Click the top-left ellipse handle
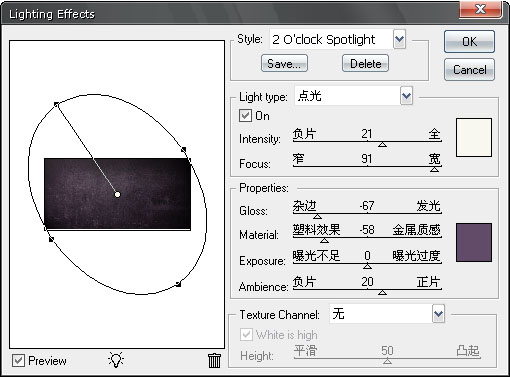This screenshot has width=510, height=377. point(56,104)
